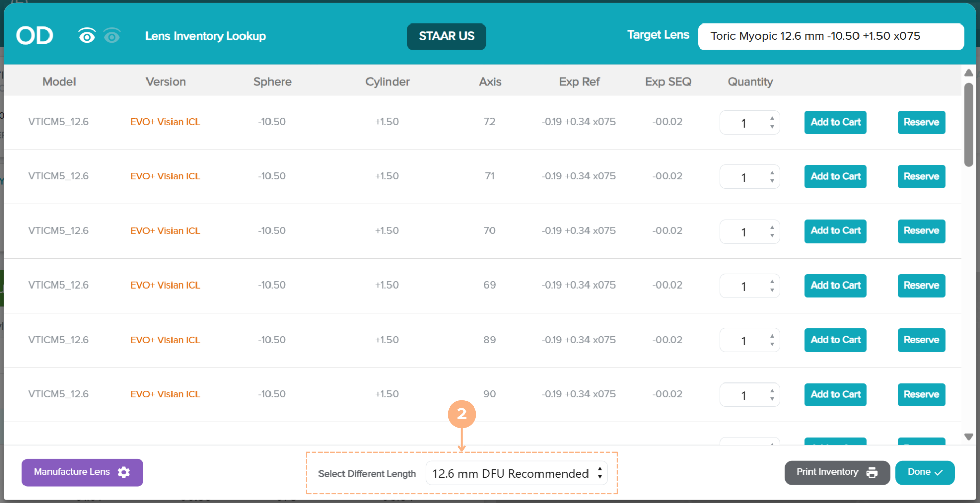Click the printer icon on Print Inventory
The width and height of the screenshot is (980, 503).
872,473
